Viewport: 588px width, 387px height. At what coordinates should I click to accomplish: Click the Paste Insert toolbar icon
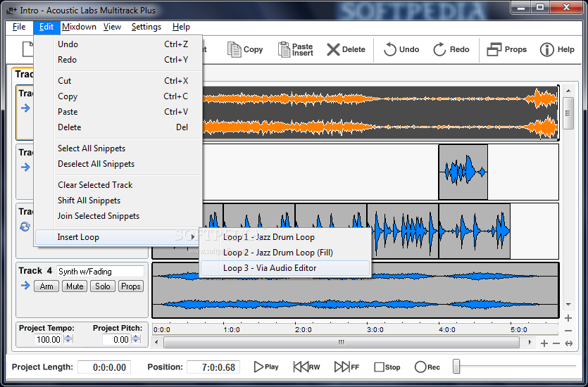(x=295, y=49)
